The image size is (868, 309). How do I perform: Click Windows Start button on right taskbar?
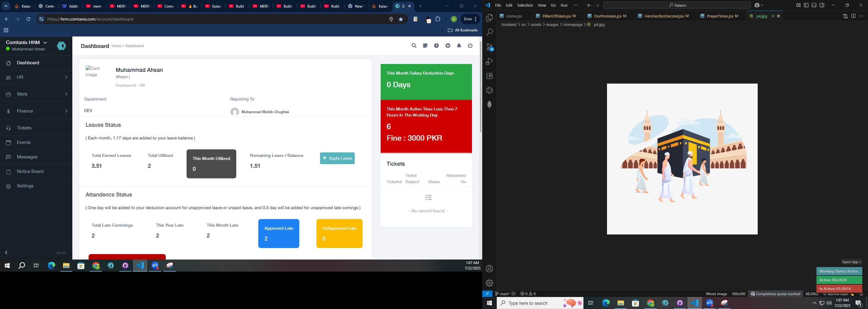pyautogui.click(x=489, y=303)
